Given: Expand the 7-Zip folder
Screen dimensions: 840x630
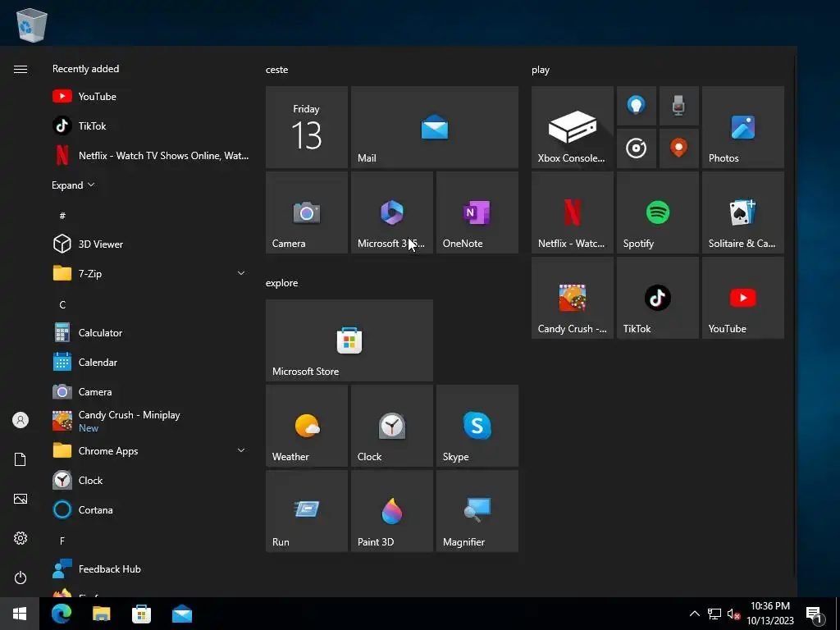Looking at the screenshot, I should 149,273.
